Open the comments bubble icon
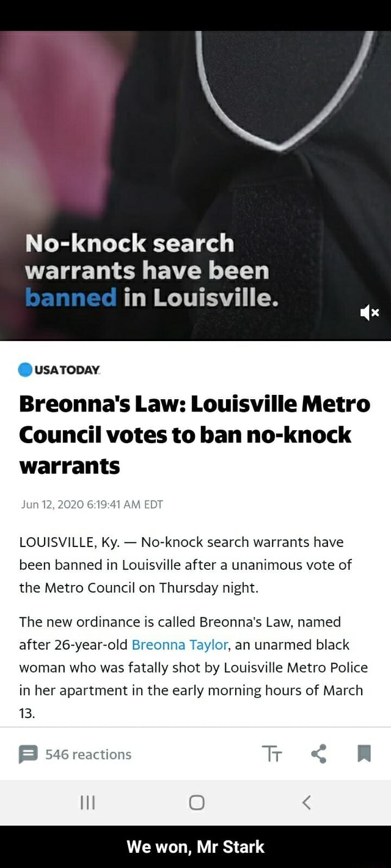This screenshot has width=391, height=868. point(28,754)
